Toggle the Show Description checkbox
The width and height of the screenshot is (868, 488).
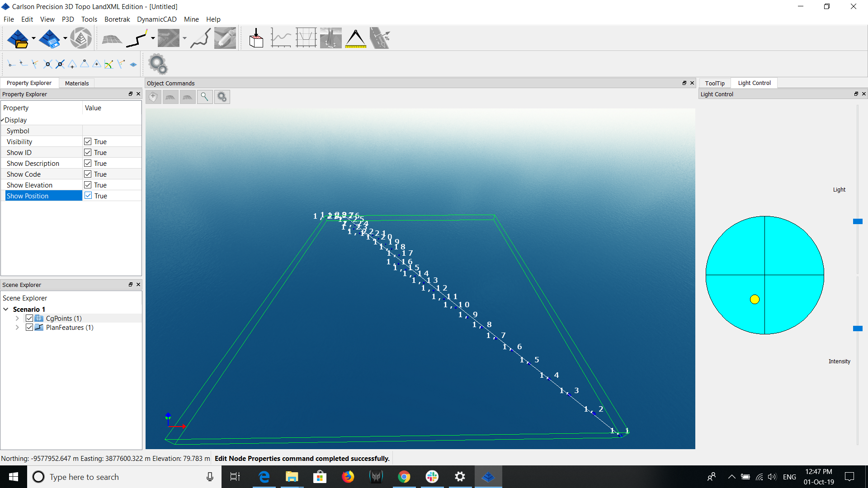pyautogui.click(x=88, y=164)
